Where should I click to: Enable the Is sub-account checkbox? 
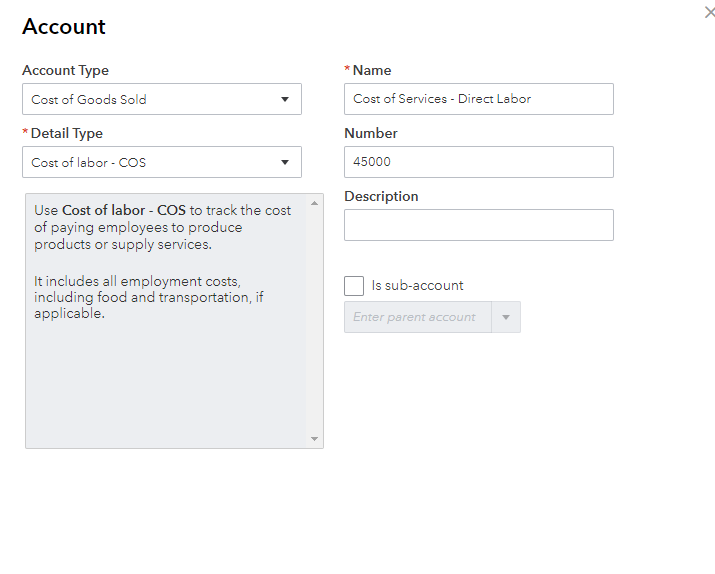354,286
